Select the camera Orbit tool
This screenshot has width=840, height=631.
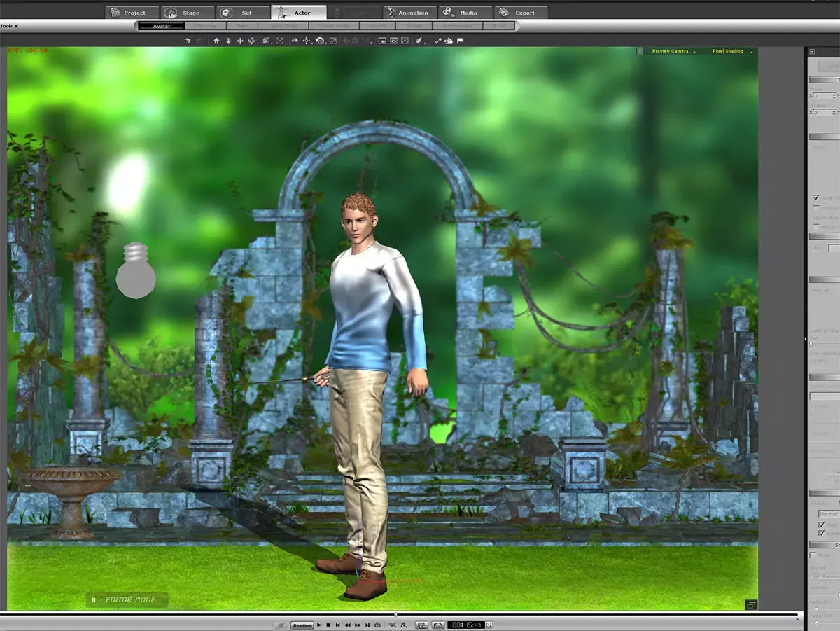coord(319,41)
